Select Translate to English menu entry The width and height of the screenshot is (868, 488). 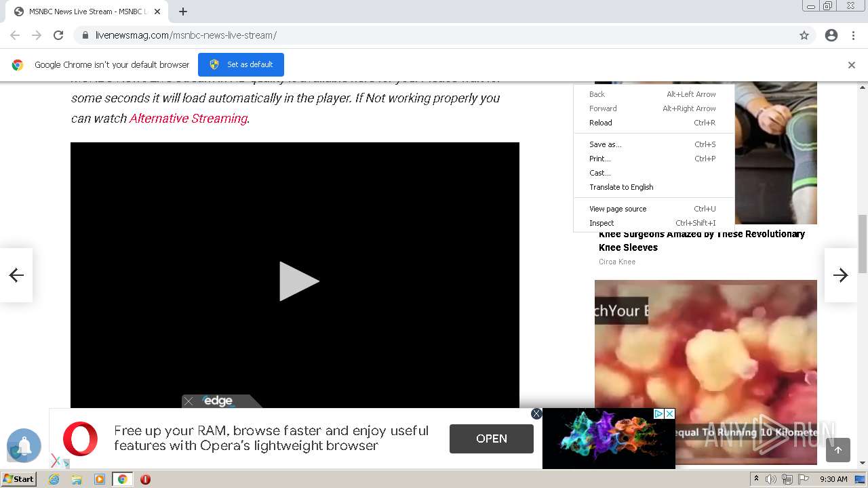click(x=654, y=187)
